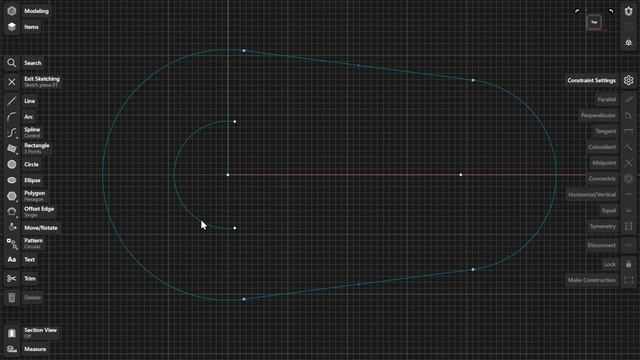Open the Items panel

click(12, 27)
